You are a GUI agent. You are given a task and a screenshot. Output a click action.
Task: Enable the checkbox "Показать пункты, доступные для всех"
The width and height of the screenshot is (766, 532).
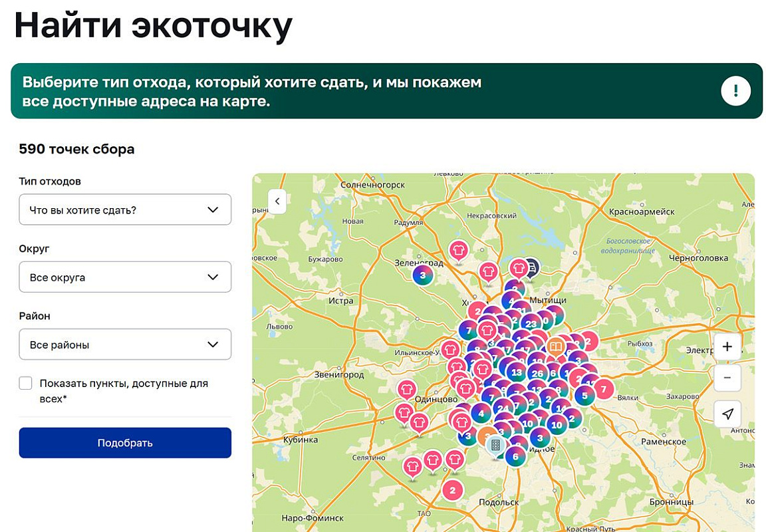[25, 383]
